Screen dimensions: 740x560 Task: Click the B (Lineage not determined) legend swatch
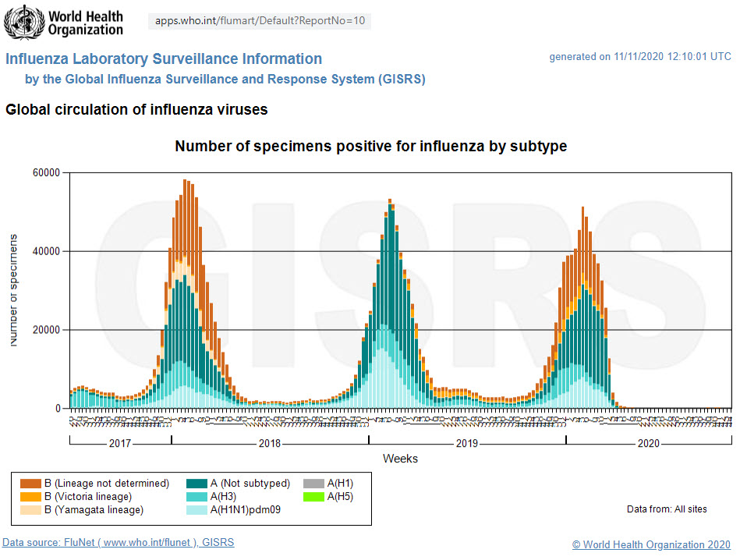click(x=30, y=484)
